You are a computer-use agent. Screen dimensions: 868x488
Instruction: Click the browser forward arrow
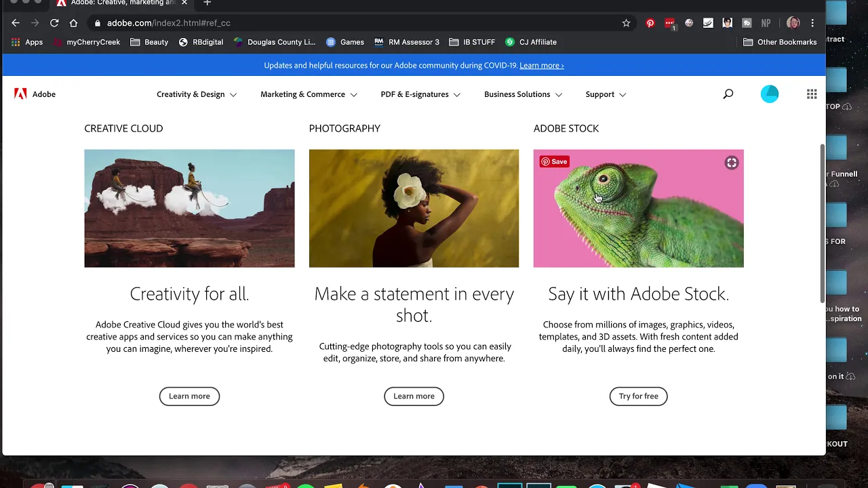click(x=35, y=23)
